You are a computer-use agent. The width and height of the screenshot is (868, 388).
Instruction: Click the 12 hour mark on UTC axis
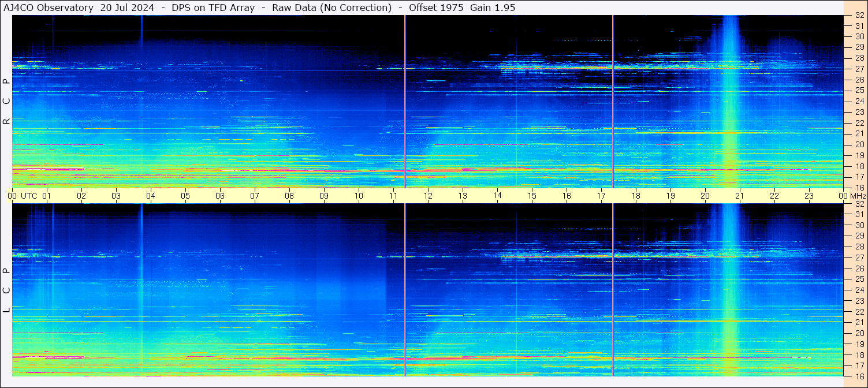[428, 196]
